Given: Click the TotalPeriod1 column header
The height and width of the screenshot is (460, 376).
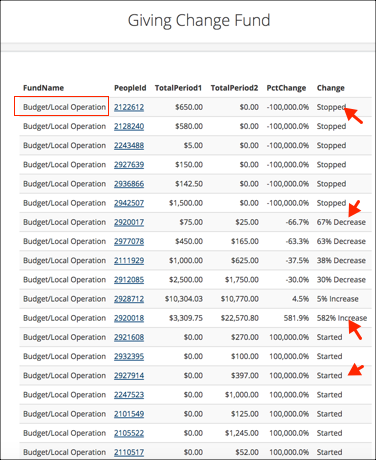Looking at the screenshot, I should tap(178, 88).
